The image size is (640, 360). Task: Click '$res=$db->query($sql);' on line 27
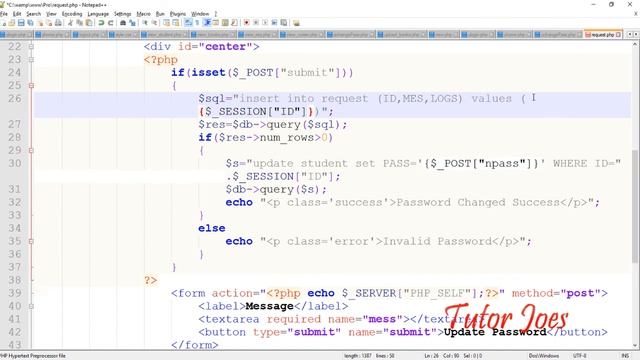pos(273,124)
